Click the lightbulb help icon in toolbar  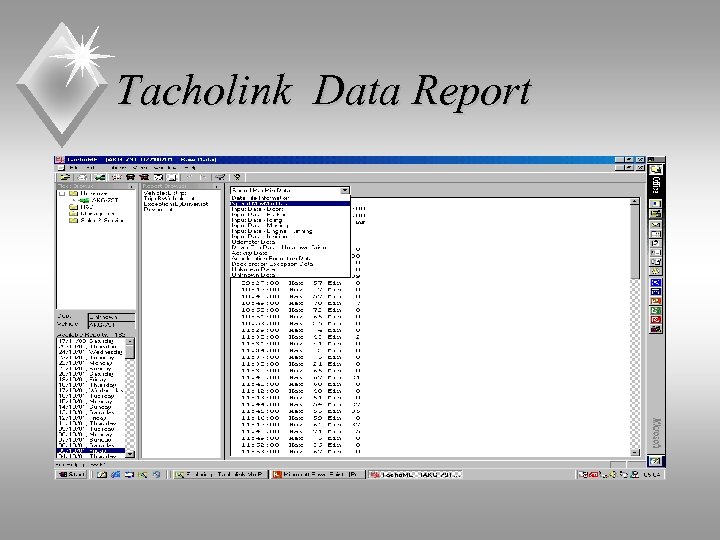(x=237, y=177)
